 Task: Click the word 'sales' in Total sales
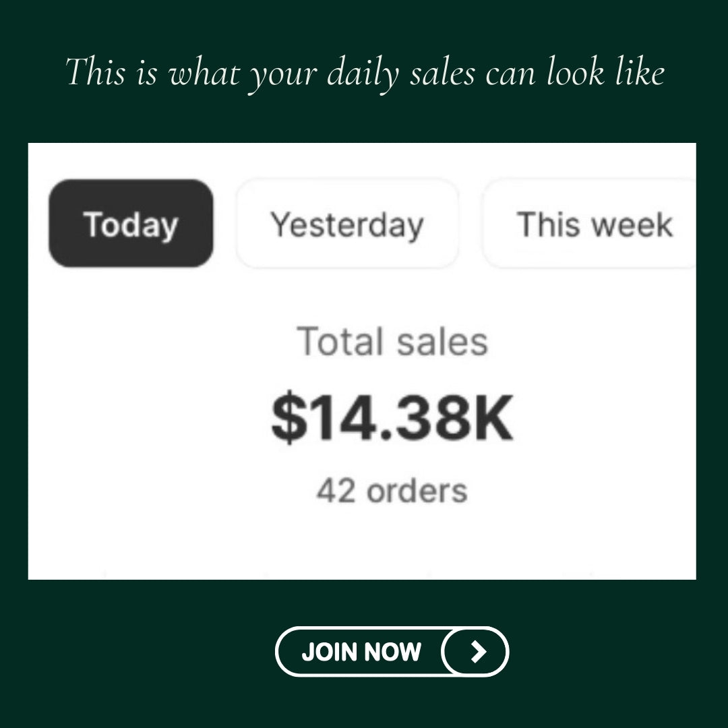click(x=442, y=341)
